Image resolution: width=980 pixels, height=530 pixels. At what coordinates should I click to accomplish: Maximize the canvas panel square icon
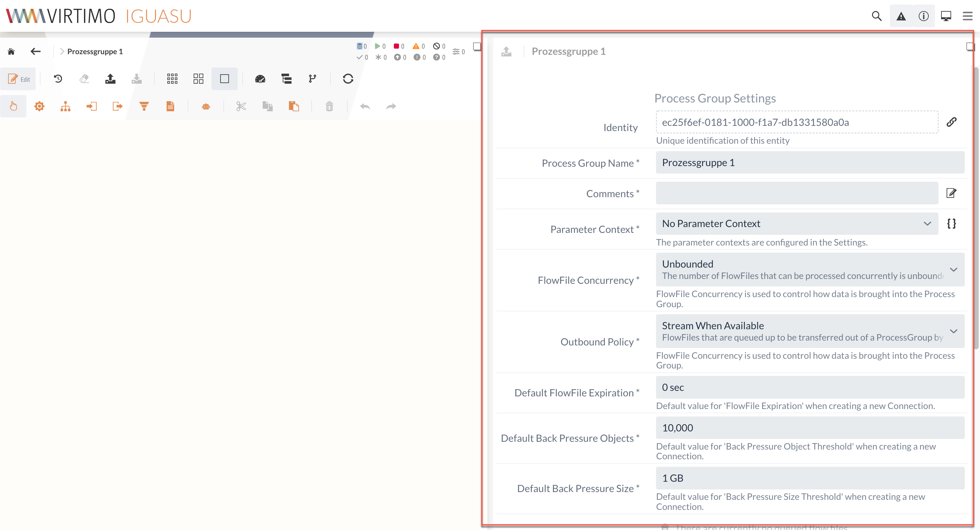(x=477, y=46)
